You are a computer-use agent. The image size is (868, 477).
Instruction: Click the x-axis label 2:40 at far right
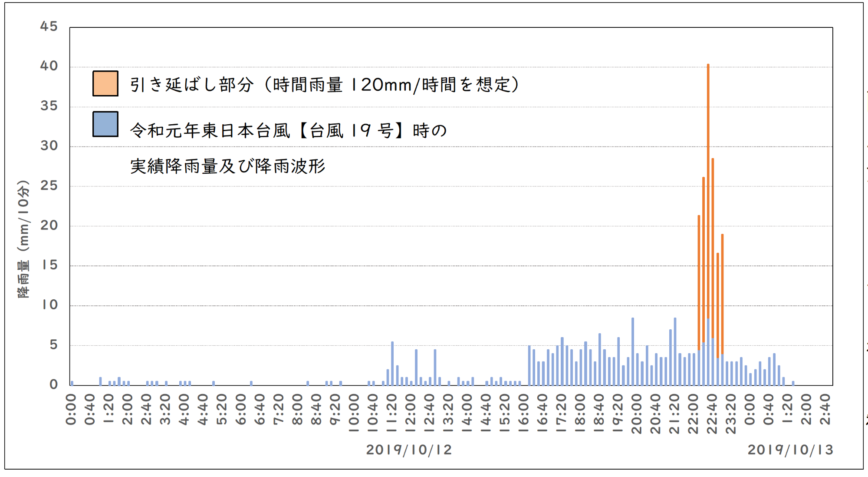[x=825, y=409]
